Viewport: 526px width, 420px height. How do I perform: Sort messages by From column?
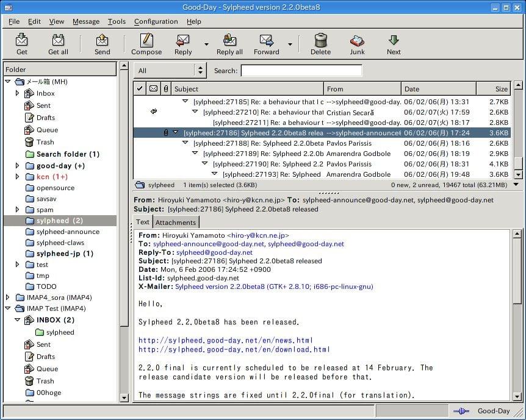[362, 89]
